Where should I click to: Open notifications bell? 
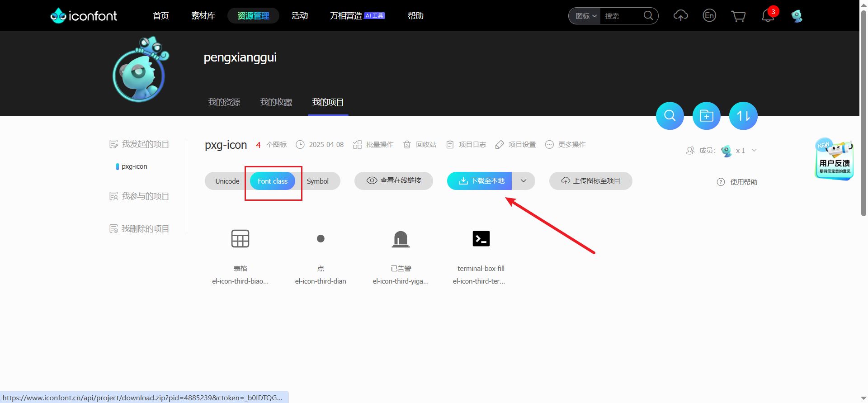pyautogui.click(x=768, y=16)
